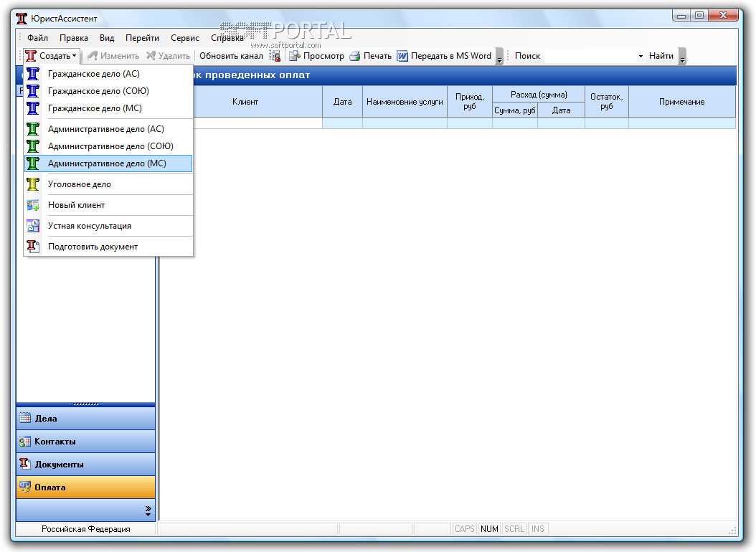The height and width of the screenshot is (552, 756).
Task: Click the Печать printer icon
Action: [x=355, y=56]
